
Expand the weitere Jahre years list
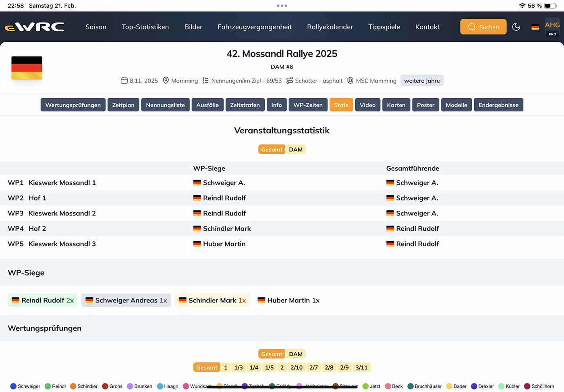click(422, 81)
